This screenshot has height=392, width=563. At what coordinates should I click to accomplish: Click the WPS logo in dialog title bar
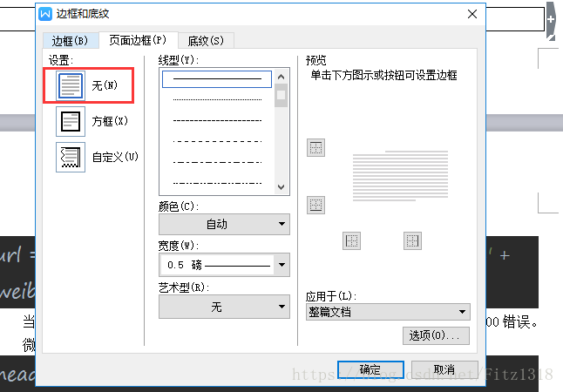coord(45,14)
